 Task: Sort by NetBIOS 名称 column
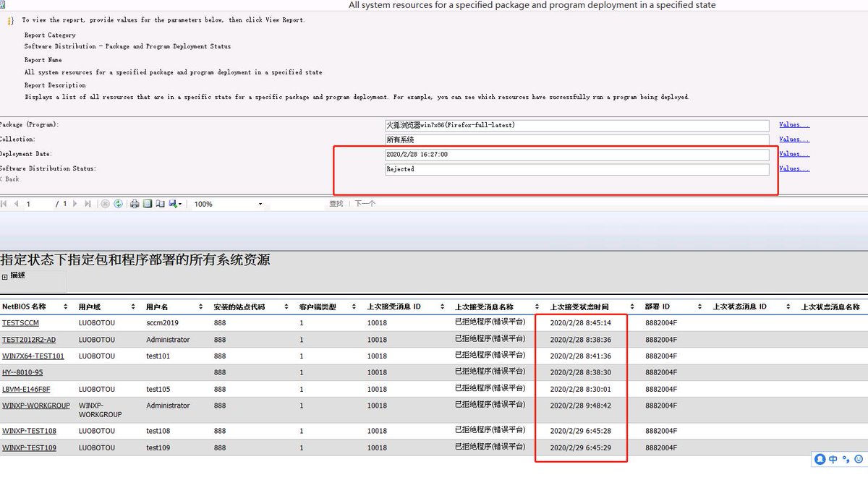[66, 307]
